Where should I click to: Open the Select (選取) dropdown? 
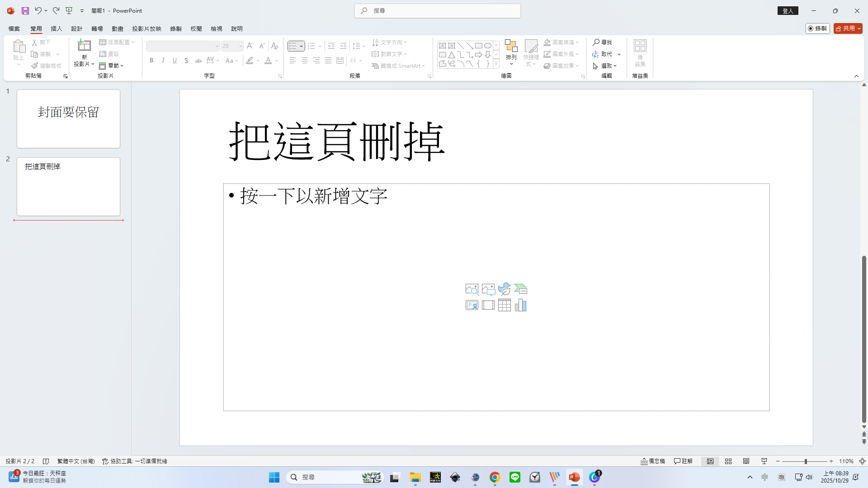tap(609, 66)
